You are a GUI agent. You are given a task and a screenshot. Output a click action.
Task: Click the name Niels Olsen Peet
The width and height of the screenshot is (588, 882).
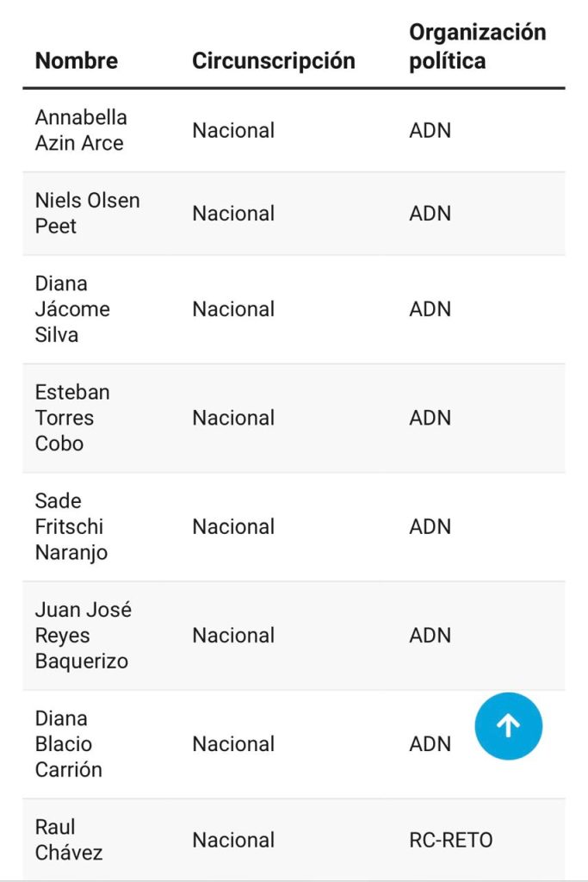click(87, 214)
